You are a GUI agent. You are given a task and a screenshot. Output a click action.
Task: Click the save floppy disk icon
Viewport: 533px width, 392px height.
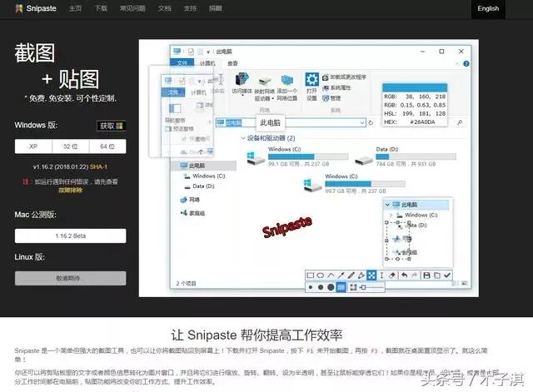pyautogui.click(x=426, y=275)
